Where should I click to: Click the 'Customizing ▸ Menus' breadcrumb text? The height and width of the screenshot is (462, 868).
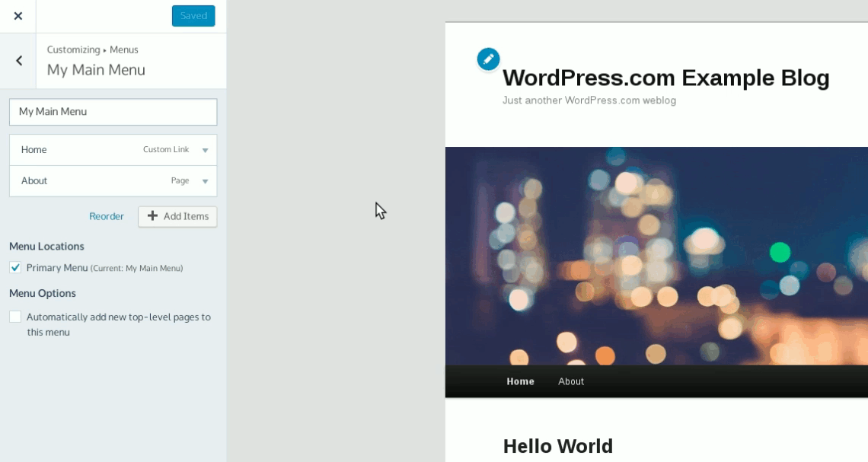tap(92, 49)
